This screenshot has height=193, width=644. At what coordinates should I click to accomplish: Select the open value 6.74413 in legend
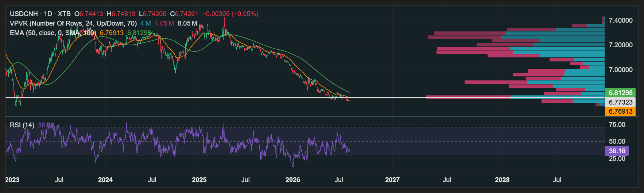(x=91, y=14)
